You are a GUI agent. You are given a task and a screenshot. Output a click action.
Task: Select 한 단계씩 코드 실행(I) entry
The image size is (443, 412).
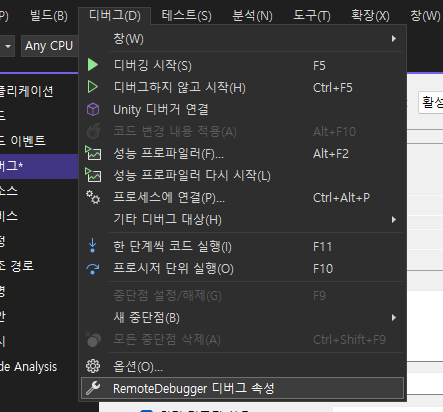[242, 246]
